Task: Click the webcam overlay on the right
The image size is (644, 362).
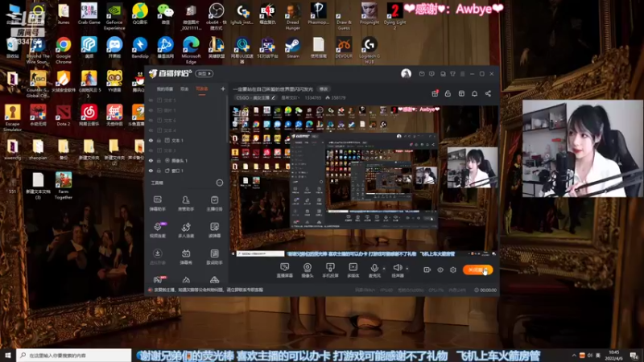Action: coord(582,149)
